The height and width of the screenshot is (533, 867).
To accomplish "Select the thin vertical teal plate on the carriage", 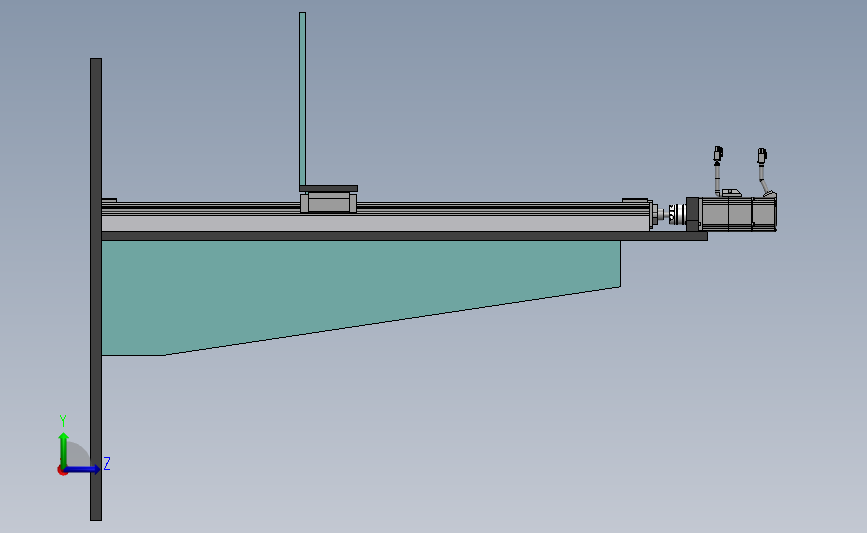I will click(302, 99).
